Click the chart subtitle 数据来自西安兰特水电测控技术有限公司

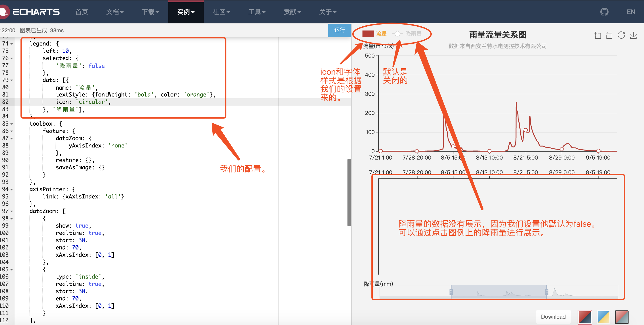pos(498,46)
